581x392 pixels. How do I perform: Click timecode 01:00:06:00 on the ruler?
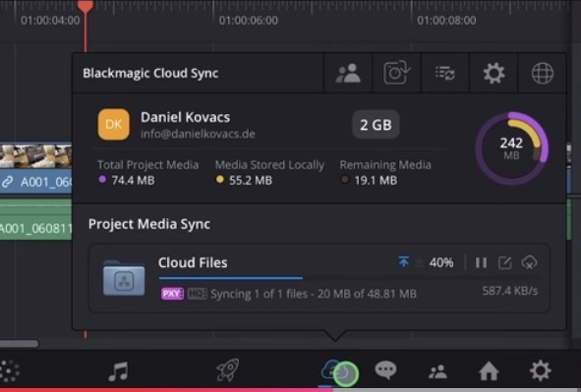pyautogui.click(x=249, y=21)
